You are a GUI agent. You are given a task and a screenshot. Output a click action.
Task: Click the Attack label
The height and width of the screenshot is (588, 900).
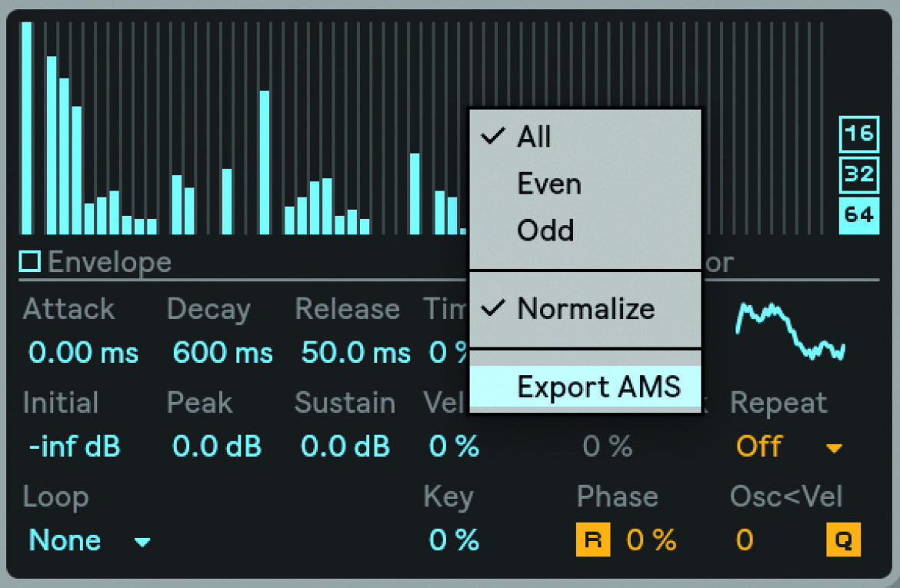tap(69, 309)
